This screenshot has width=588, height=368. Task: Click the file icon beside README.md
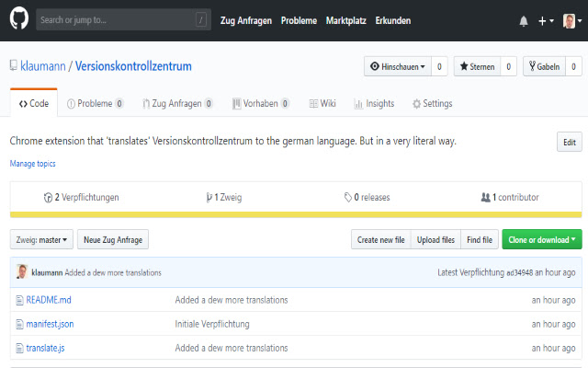[x=19, y=300]
